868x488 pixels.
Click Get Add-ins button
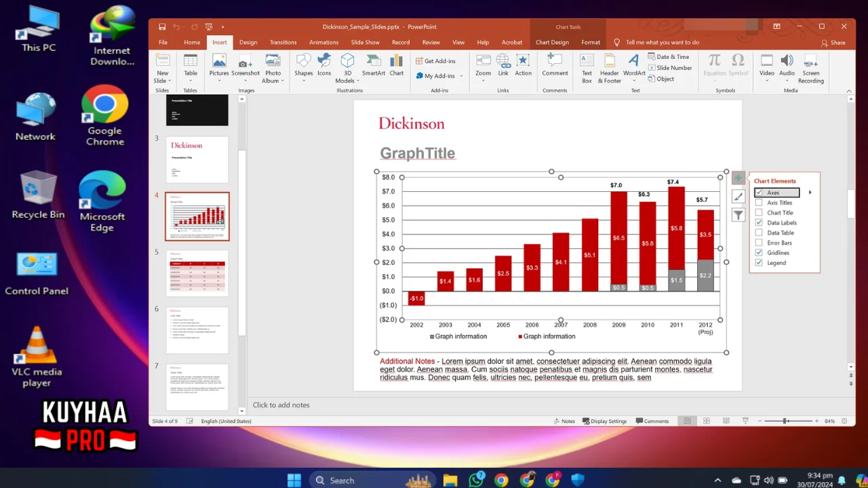pyautogui.click(x=435, y=61)
